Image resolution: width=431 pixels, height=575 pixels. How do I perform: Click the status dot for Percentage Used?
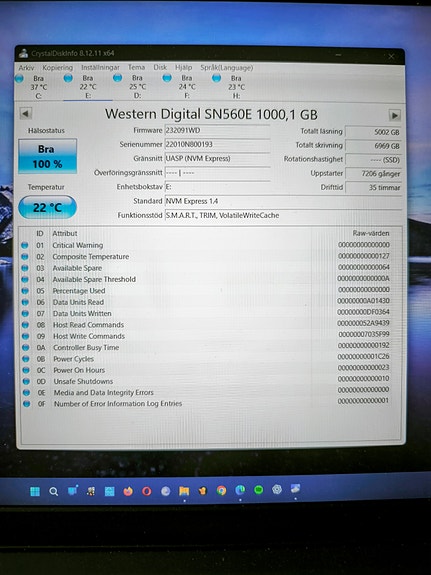tap(25, 291)
